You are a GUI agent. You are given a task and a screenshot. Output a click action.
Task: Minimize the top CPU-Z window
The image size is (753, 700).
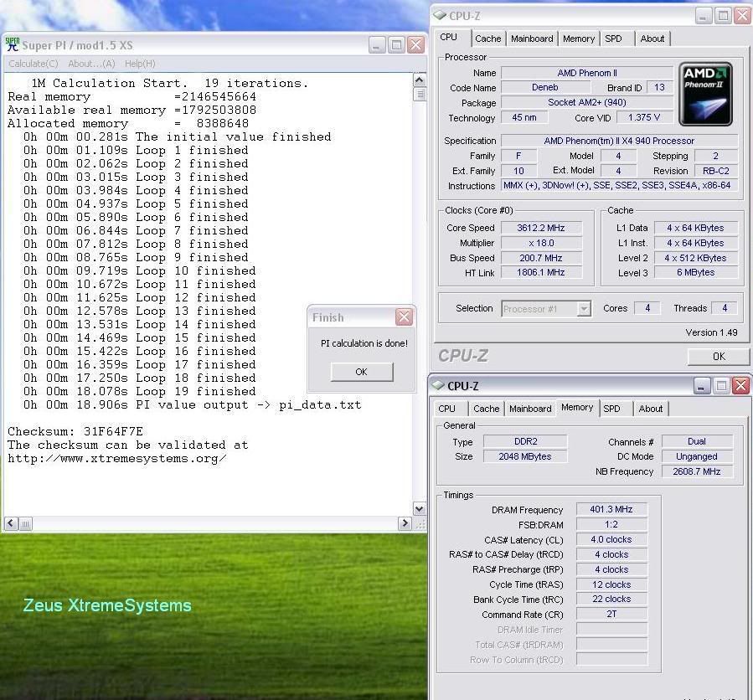click(x=704, y=15)
